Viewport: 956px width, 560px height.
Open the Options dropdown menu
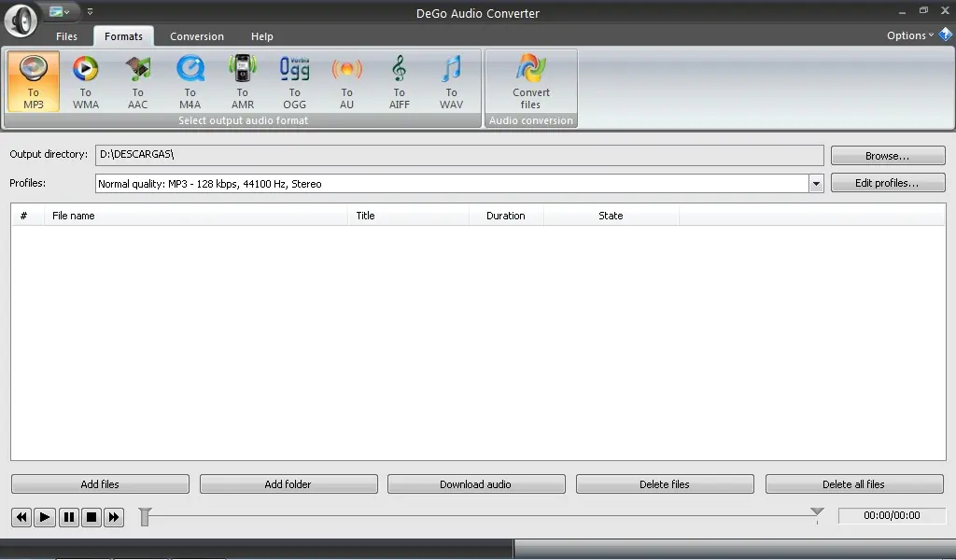tap(910, 35)
